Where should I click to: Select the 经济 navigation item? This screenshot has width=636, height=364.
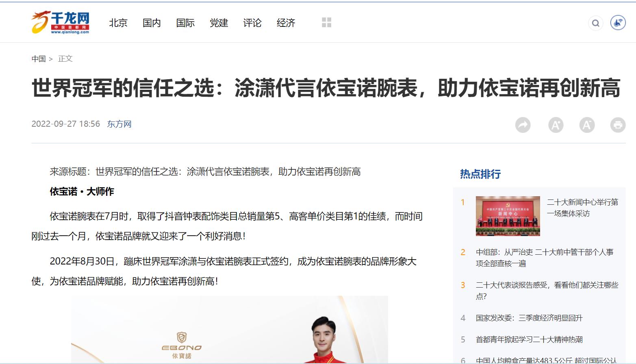click(x=286, y=23)
